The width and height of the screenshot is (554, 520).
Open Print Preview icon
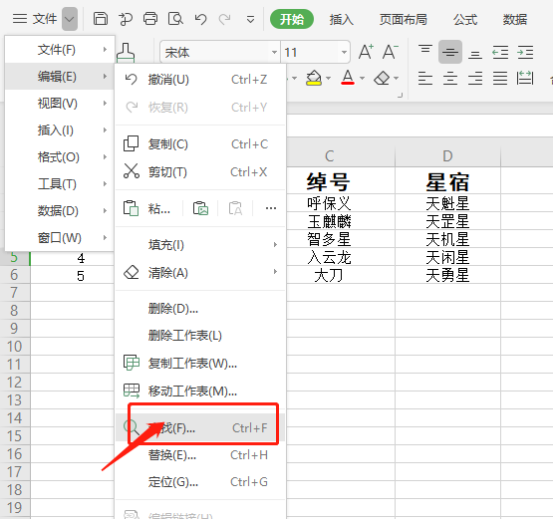[x=175, y=18]
